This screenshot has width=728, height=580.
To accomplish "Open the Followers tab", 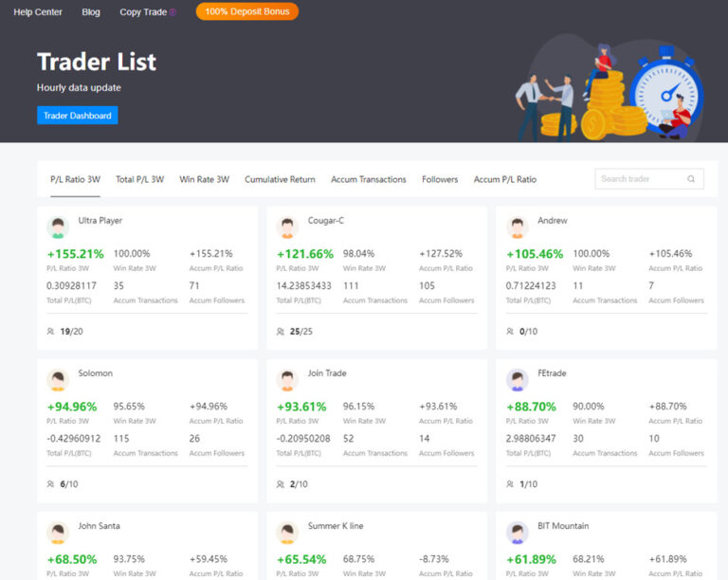I will pyautogui.click(x=440, y=179).
